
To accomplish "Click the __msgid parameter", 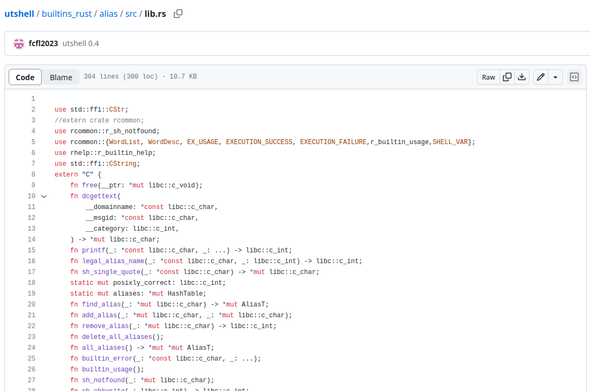I will 99,218.
